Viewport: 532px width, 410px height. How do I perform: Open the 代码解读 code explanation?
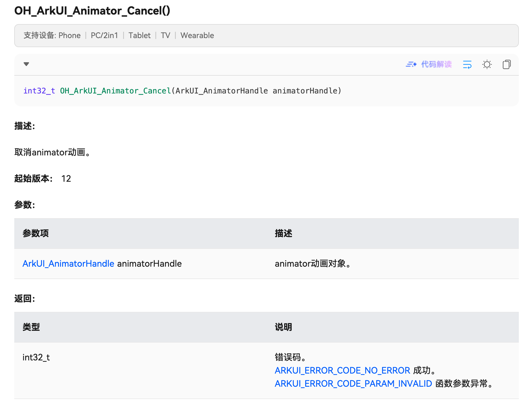point(436,64)
